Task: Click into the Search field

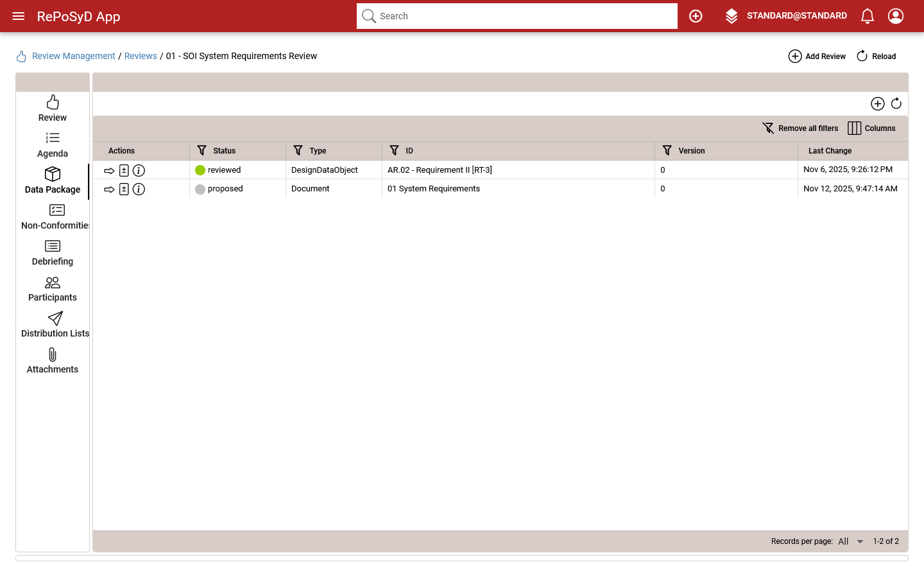Action: click(523, 16)
